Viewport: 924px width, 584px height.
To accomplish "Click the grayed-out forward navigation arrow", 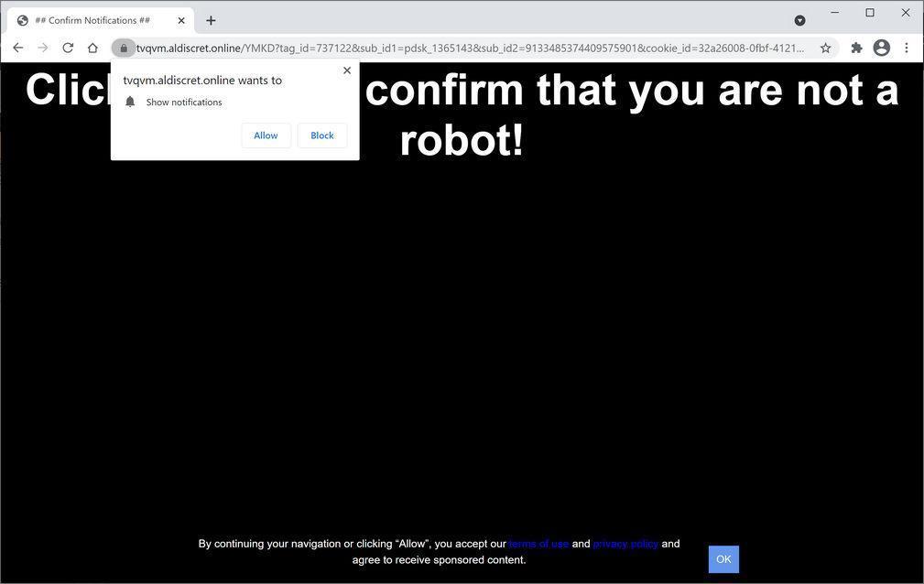I will point(42,47).
